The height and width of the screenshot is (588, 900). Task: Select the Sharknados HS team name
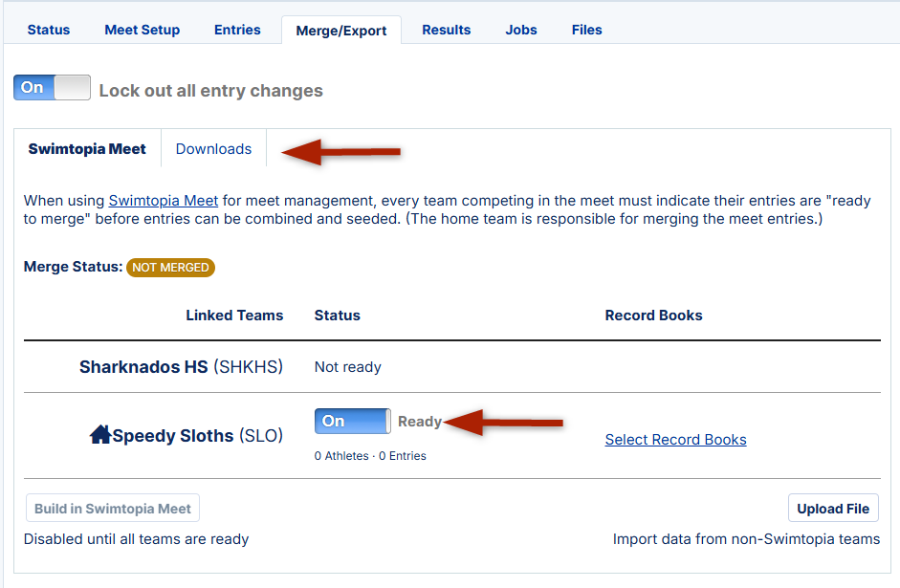coord(143,367)
